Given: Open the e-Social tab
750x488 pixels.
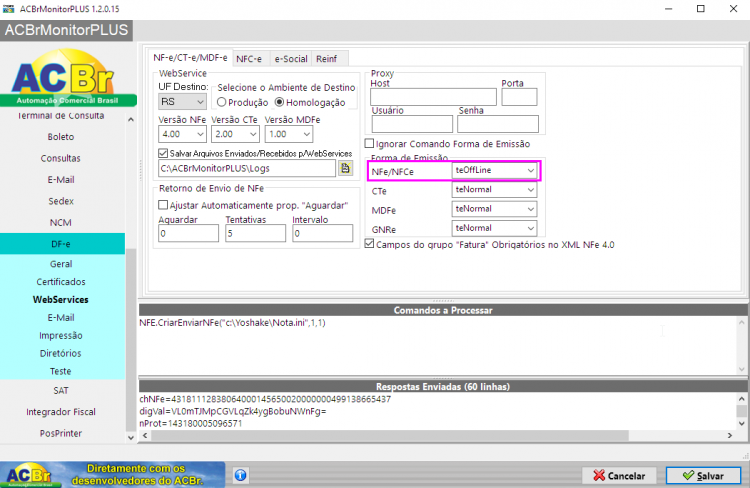Looking at the screenshot, I should [x=291, y=59].
